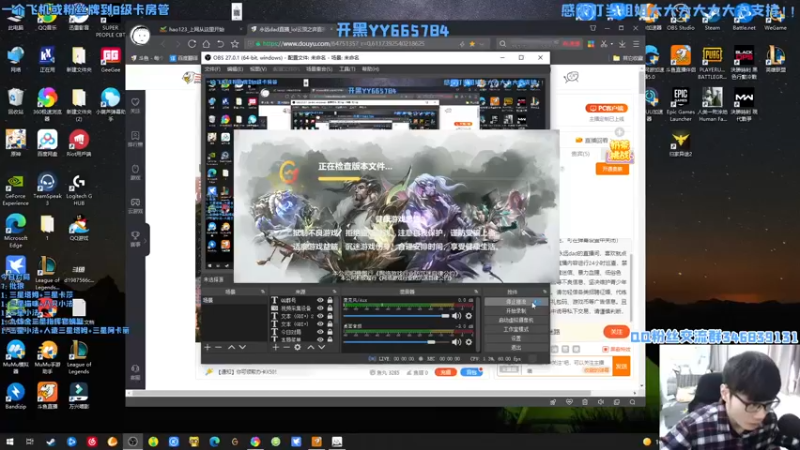Click 开始录制 start recording button in OBS
The width and height of the screenshot is (800, 450).
[x=516, y=311]
